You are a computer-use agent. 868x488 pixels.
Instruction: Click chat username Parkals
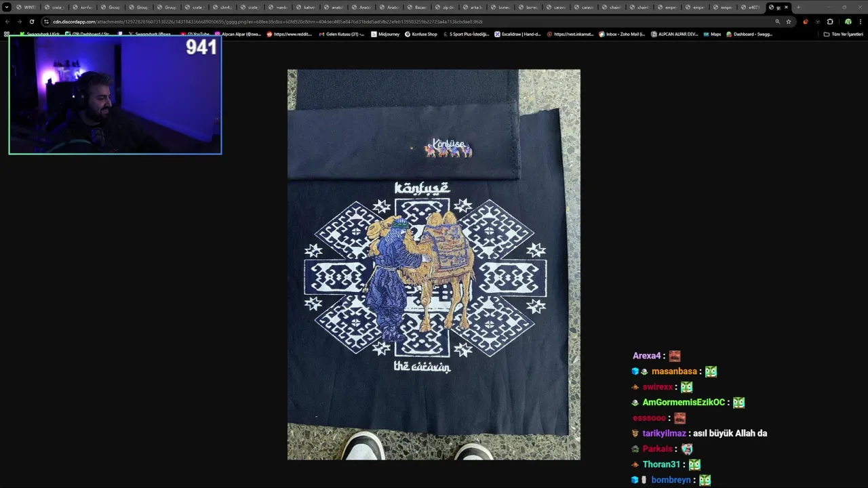(x=658, y=449)
